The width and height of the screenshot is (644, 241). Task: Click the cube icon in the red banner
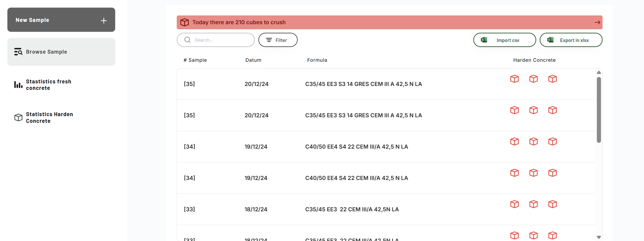[185, 22]
